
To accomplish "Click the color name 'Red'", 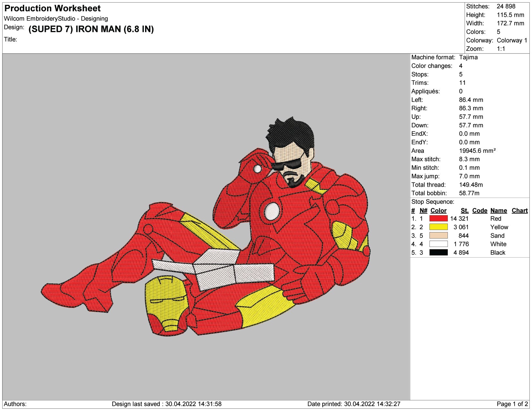I will [x=496, y=219].
